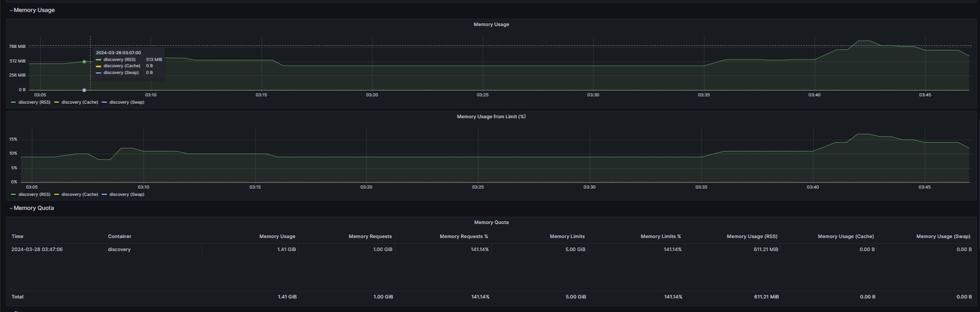
Task: Click the 03:45 tick on Memory Usage chart
Action: 925,95
